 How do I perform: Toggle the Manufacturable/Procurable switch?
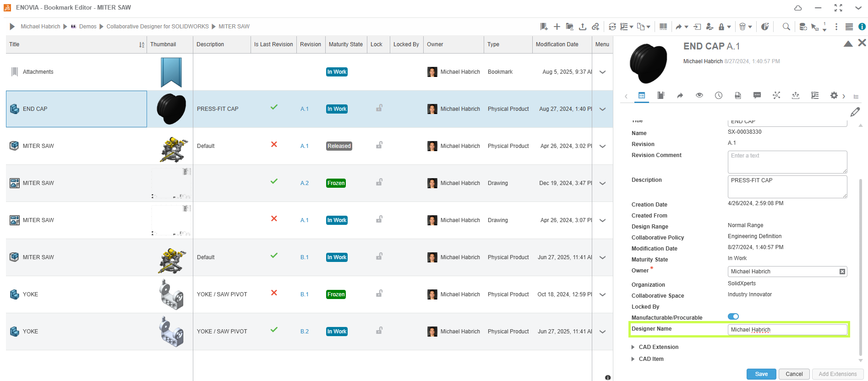(x=733, y=316)
